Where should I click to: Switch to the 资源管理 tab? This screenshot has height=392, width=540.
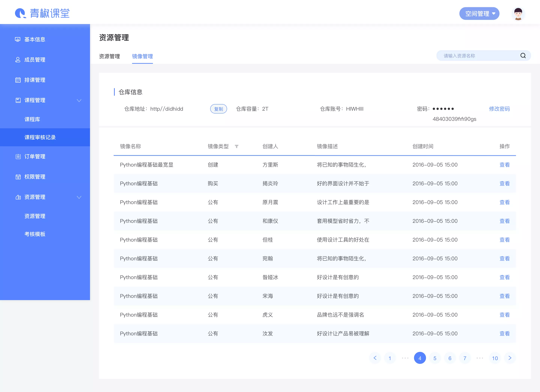(x=109, y=56)
